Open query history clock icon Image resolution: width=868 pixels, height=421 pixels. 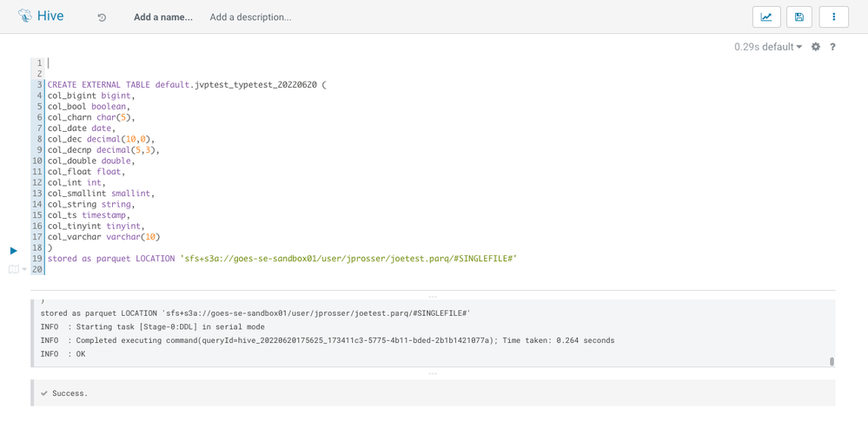coord(102,17)
